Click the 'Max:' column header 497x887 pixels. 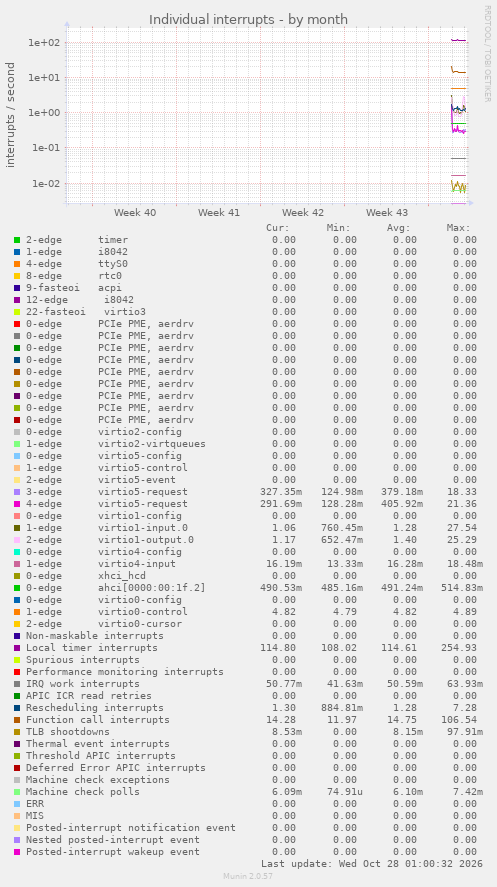click(x=458, y=228)
